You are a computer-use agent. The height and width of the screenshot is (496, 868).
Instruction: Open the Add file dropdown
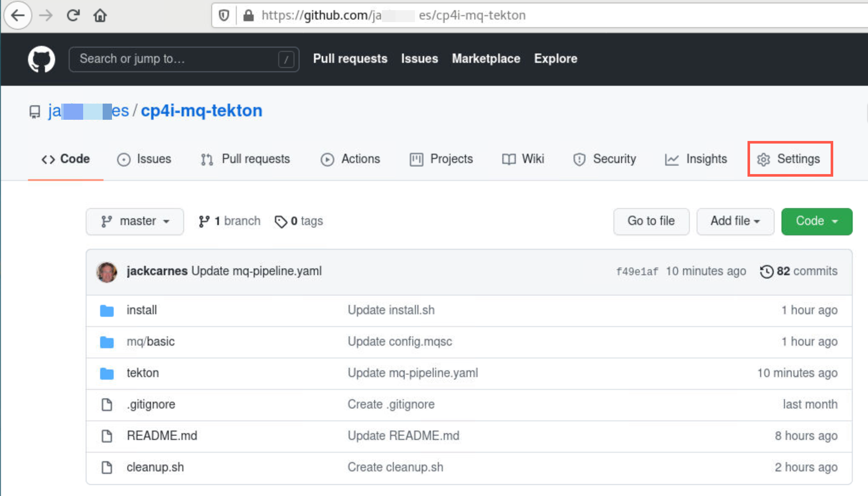coord(735,221)
